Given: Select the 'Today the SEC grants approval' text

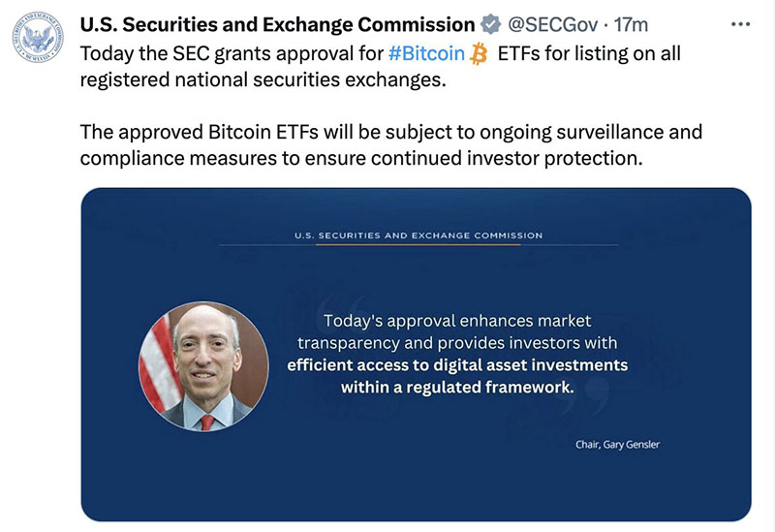Looking at the screenshot, I should pyautogui.click(x=232, y=53).
